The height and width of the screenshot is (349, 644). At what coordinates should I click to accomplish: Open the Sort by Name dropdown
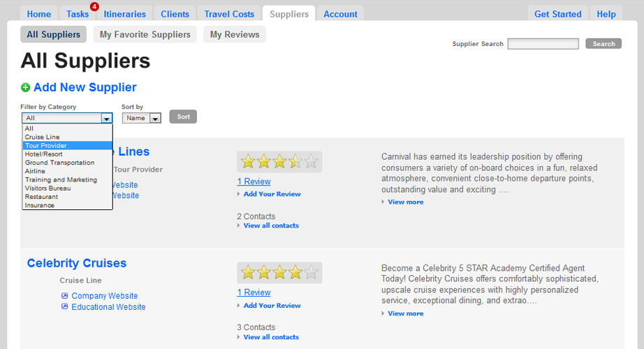pos(141,118)
